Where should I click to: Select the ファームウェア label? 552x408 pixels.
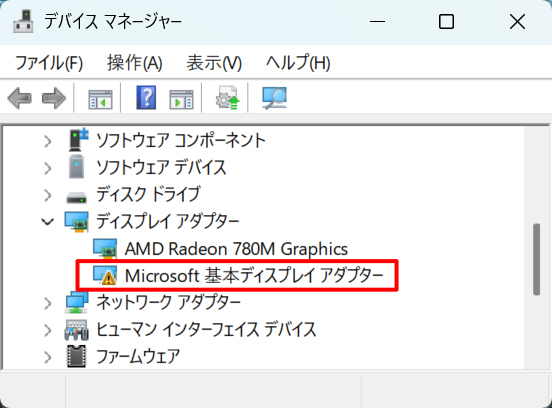pos(138,357)
